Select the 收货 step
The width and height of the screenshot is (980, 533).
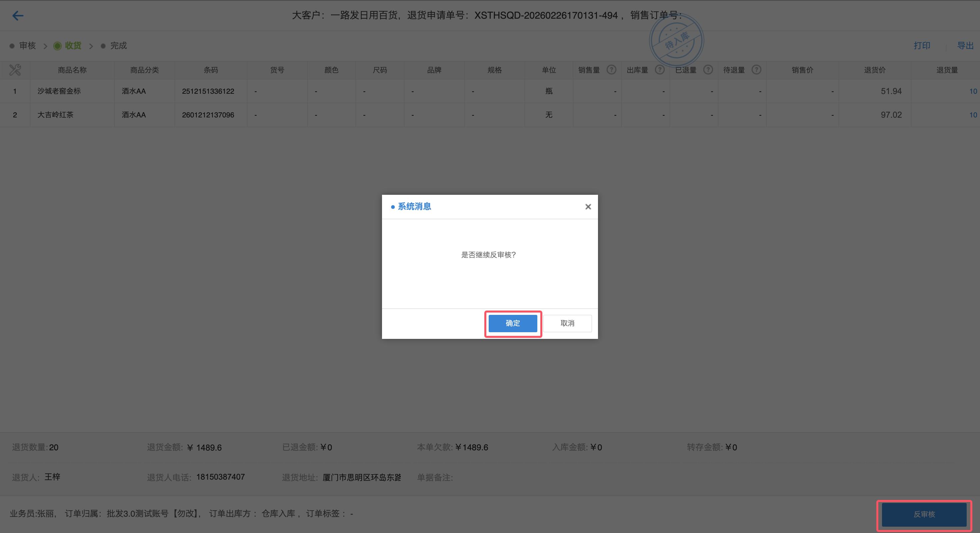point(73,46)
